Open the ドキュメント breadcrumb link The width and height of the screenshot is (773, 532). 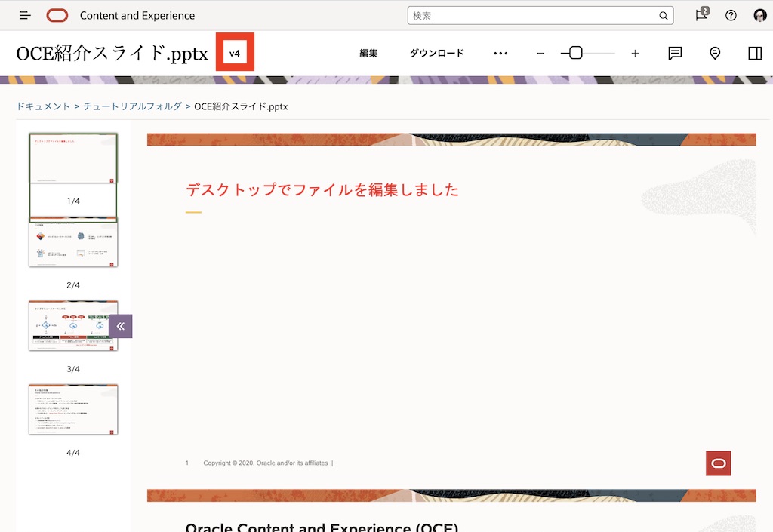(x=43, y=106)
